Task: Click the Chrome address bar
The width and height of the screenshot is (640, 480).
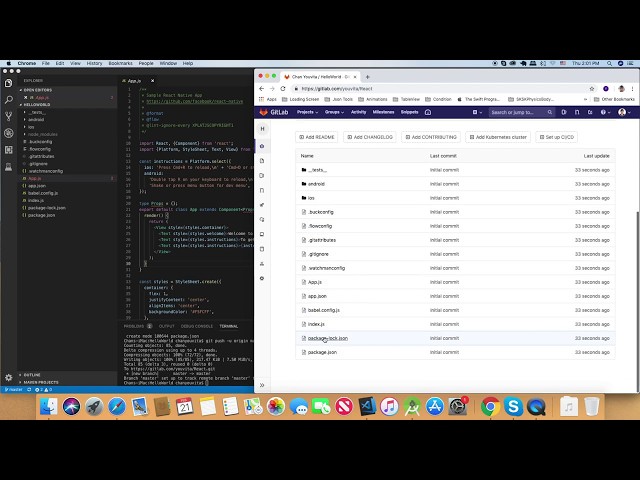Action: [443, 89]
